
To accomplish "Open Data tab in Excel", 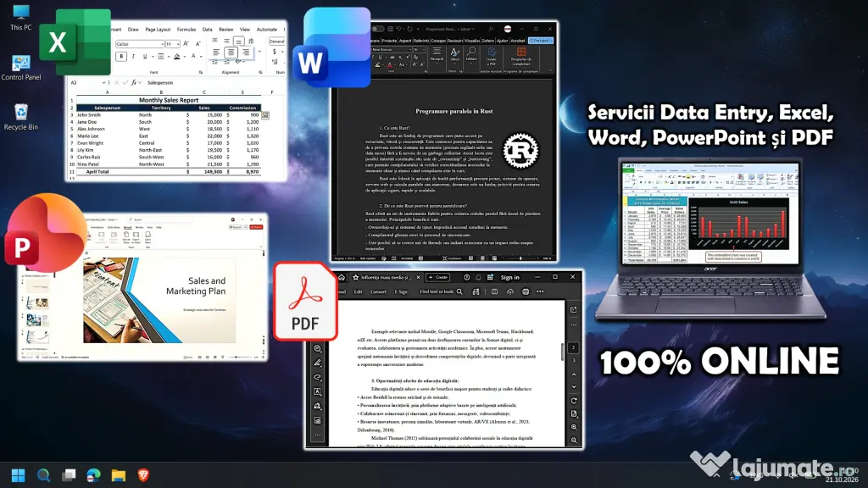I will 207,30.
